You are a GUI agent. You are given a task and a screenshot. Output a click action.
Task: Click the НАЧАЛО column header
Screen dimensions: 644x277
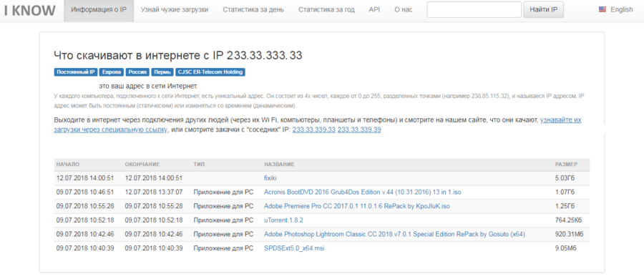pos(68,165)
